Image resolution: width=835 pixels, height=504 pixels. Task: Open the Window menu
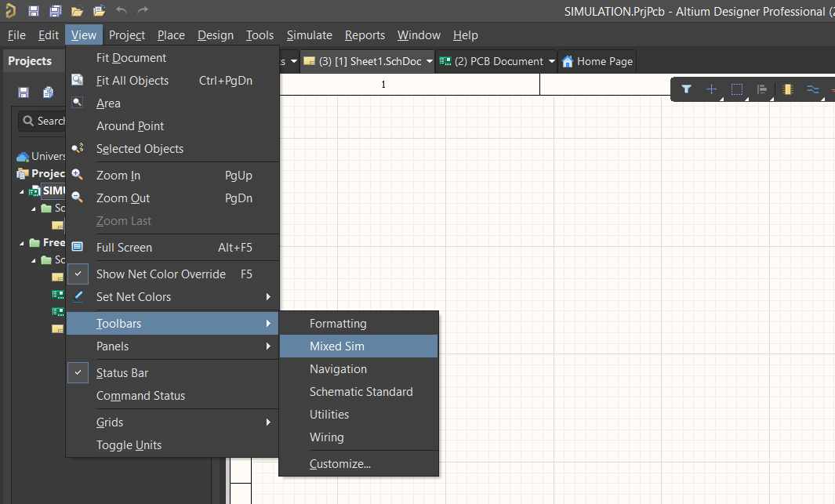click(419, 35)
